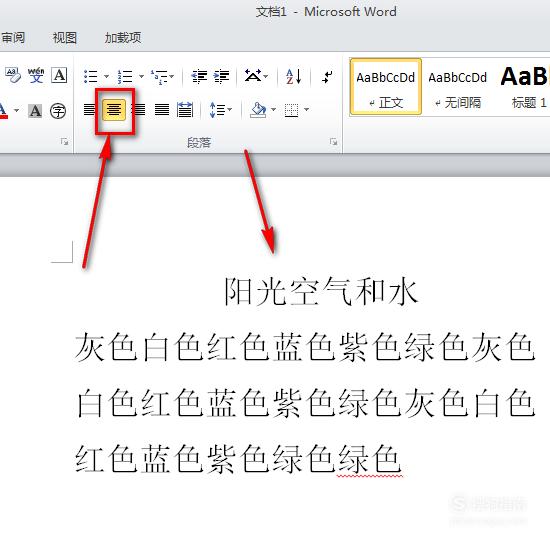Click the Asian Layout icon
The width and height of the screenshot is (550, 550).
point(253,76)
